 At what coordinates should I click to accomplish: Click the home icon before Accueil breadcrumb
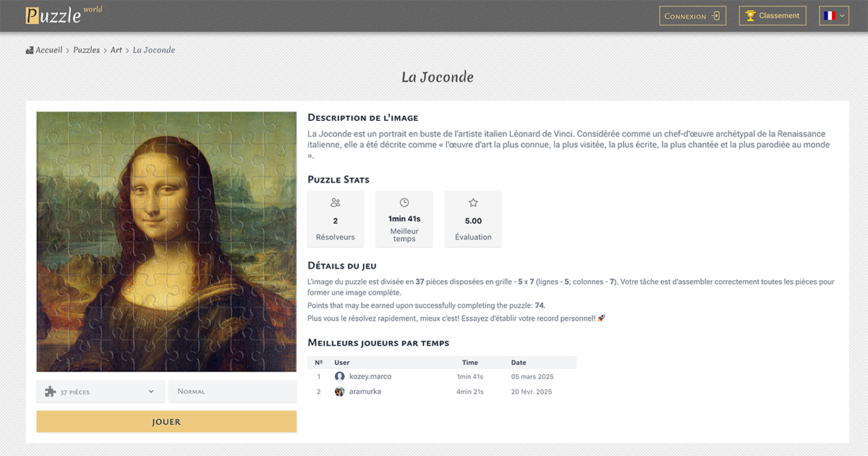(29, 49)
